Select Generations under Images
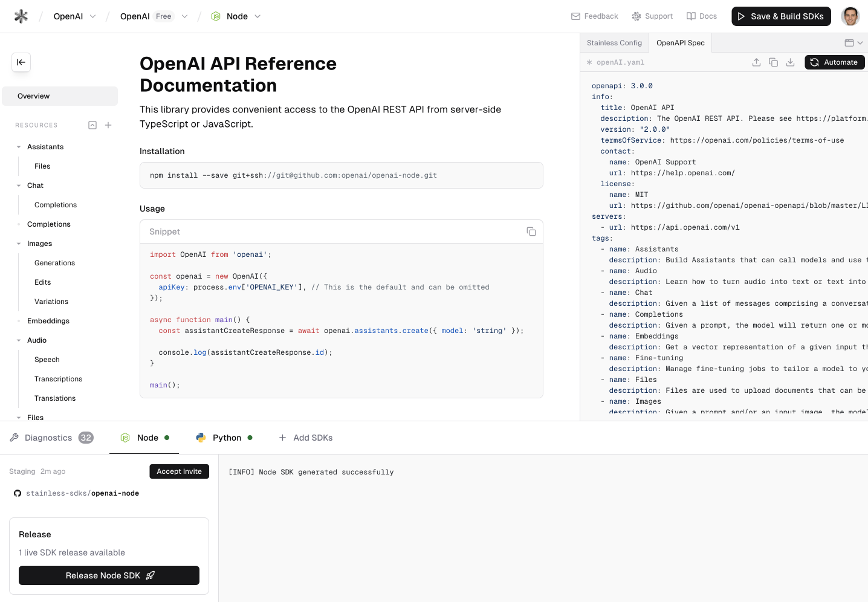This screenshot has height=602, width=868. click(54, 263)
